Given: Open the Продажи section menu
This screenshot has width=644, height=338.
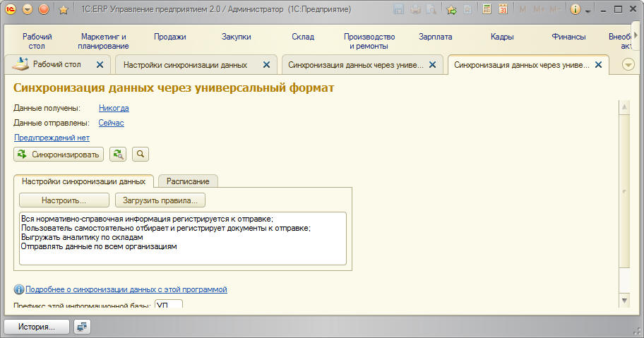Looking at the screenshot, I should (169, 37).
